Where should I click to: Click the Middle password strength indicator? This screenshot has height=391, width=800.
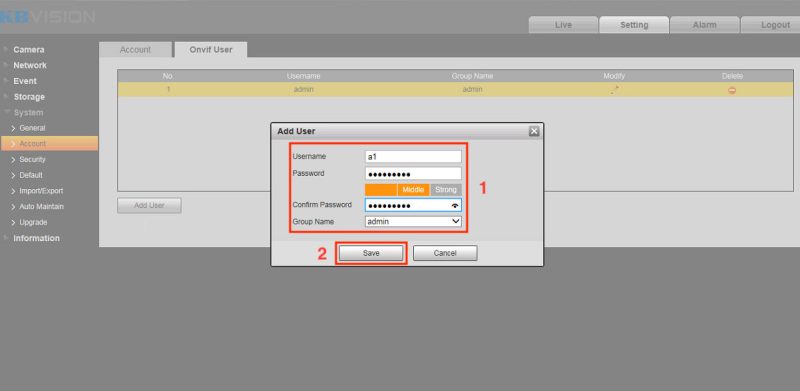413,190
